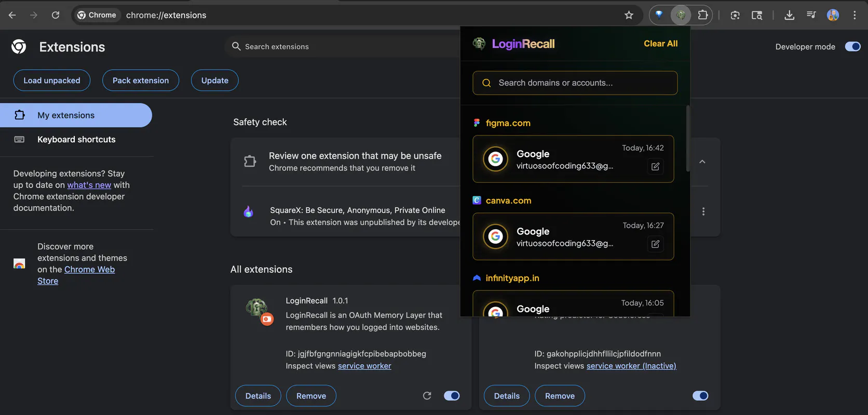Click the SquareX flame extension icon
This screenshot has height=415, width=868.
pyautogui.click(x=249, y=212)
